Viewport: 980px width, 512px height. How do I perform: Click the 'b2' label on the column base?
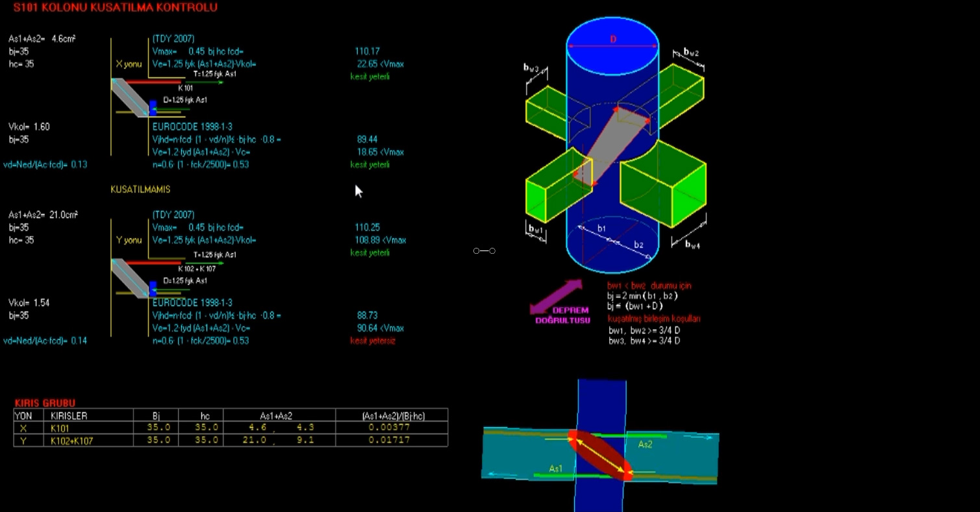pos(639,245)
